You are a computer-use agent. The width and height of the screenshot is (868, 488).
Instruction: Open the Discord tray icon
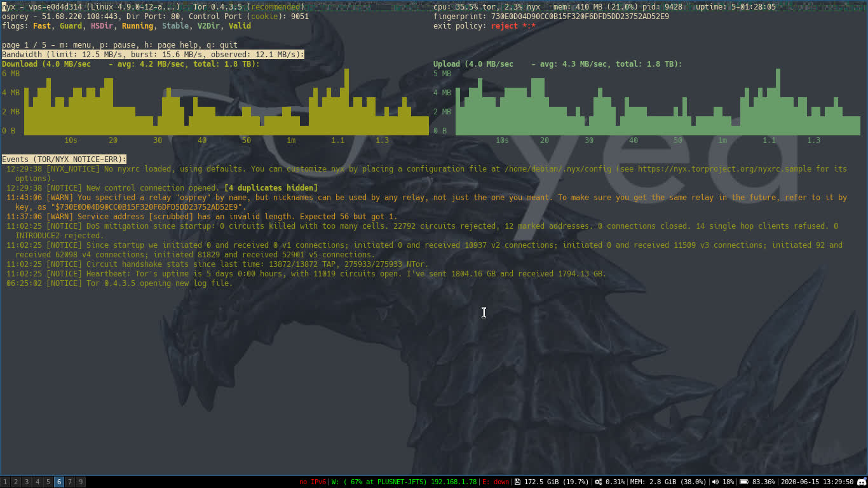coord(862,482)
